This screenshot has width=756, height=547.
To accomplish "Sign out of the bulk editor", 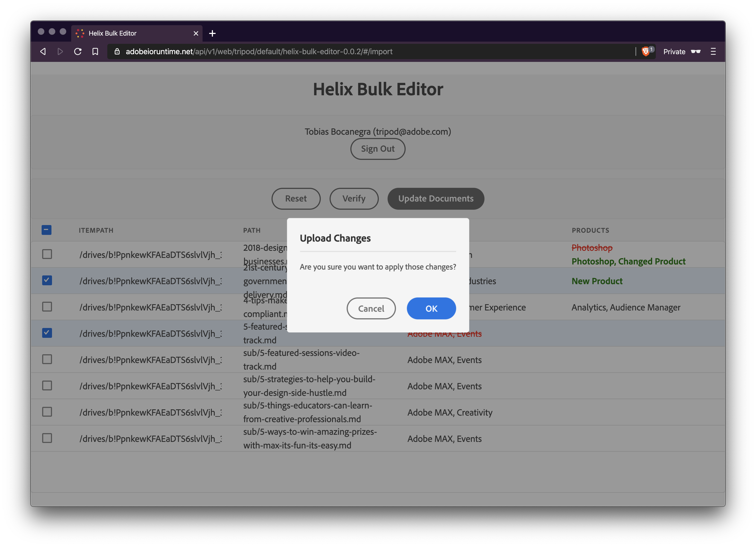I will pyautogui.click(x=378, y=149).
